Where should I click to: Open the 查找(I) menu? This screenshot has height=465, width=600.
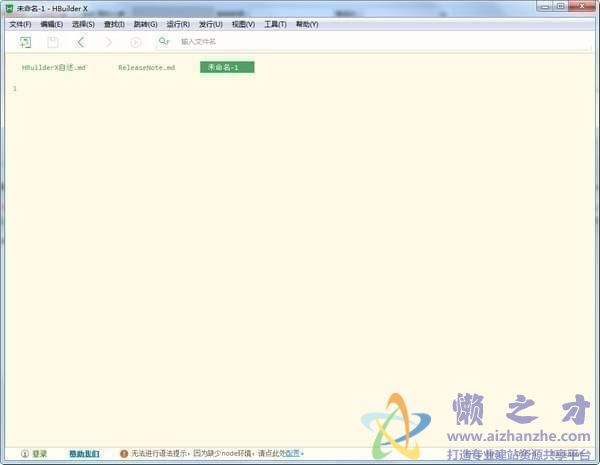tap(114, 24)
